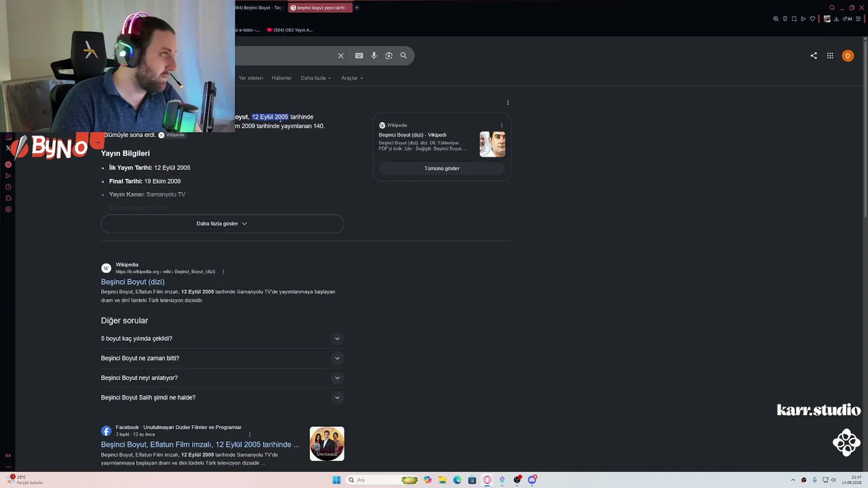Expand '5 boyut kaç yılında çekildi?' question
The height and width of the screenshot is (488, 868).
[222, 339]
